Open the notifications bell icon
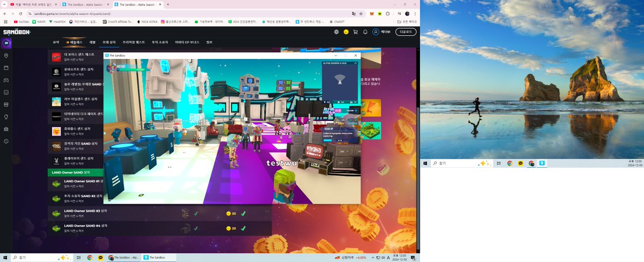The width and height of the screenshot is (644, 262). [x=365, y=32]
